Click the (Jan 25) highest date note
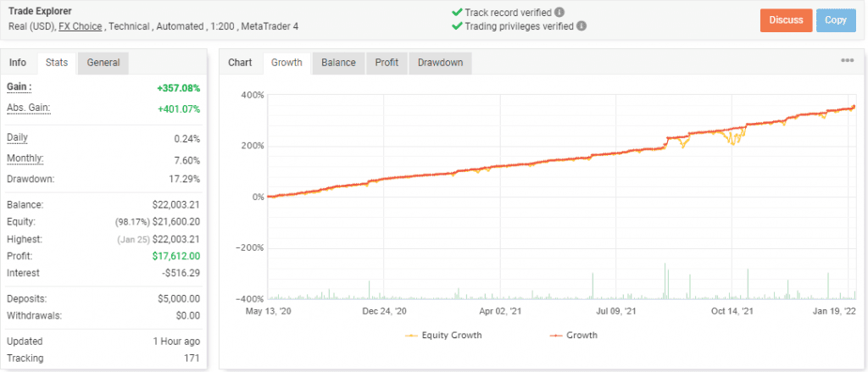 [x=132, y=240]
